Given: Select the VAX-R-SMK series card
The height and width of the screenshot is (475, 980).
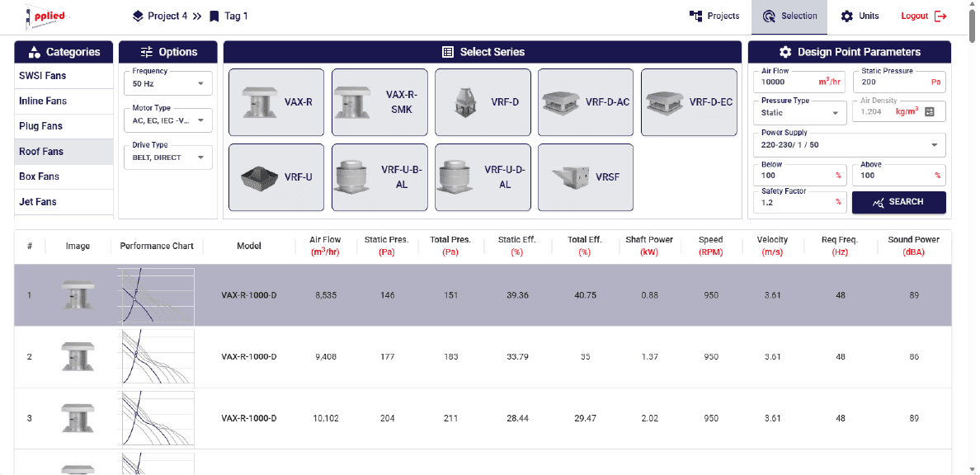Looking at the screenshot, I should point(380,102).
